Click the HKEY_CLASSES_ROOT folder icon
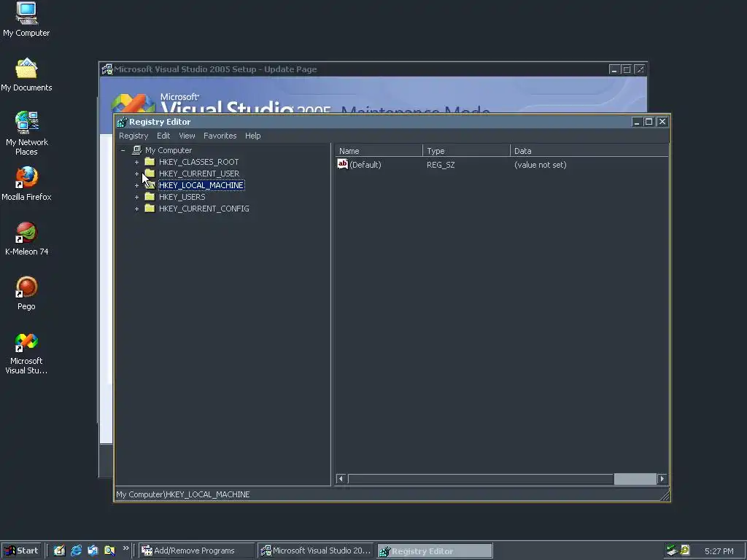This screenshot has width=747, height=560. 150,161
